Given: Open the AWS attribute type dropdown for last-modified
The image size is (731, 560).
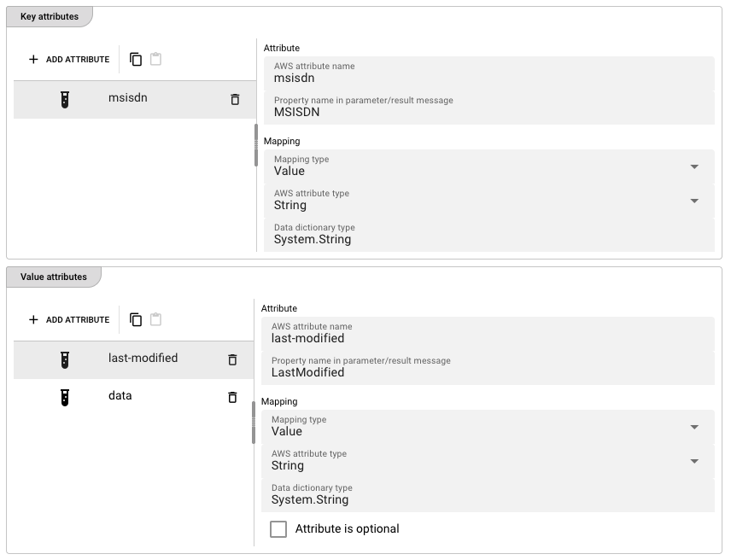Looking at the screenshot, I should tap(695, 461).
